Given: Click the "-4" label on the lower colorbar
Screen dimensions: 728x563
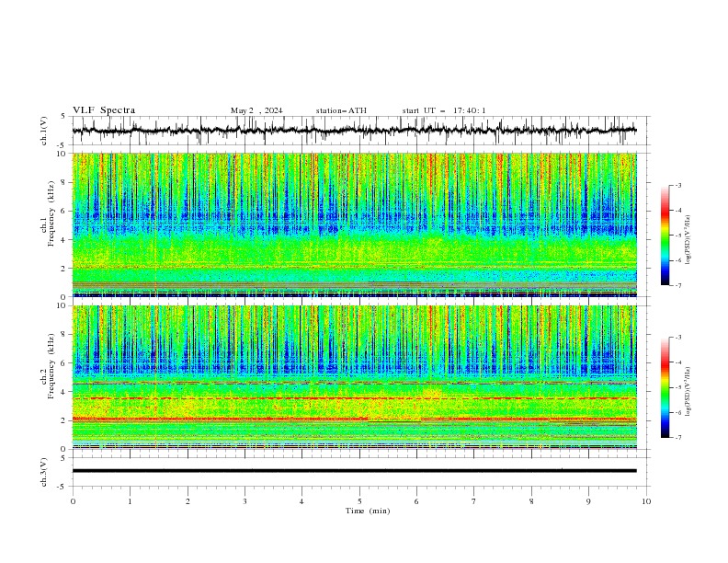Looking at the screenshot, I should pyautogui.click(x=678, y=362).
